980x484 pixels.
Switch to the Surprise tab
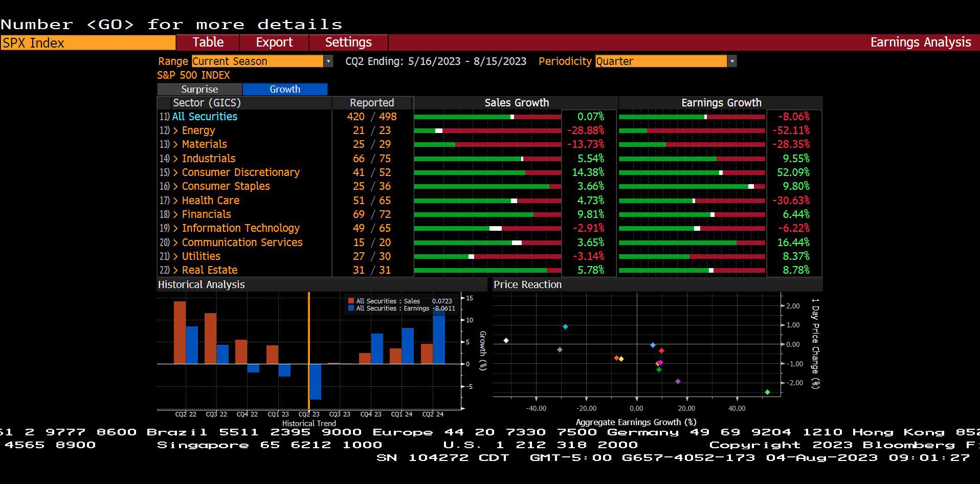[x=199, y=89]
